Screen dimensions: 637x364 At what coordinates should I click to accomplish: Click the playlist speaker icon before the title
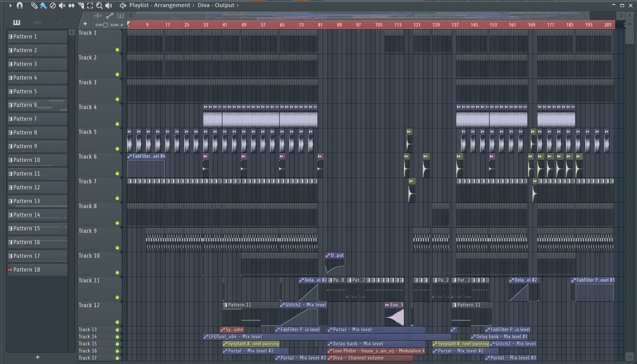123,5
